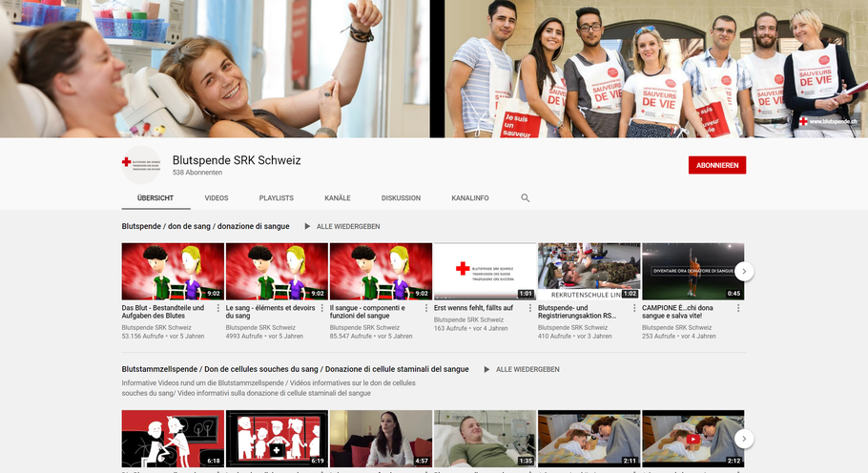Open the PLAYLISTS tab

[x=277, y=198]
